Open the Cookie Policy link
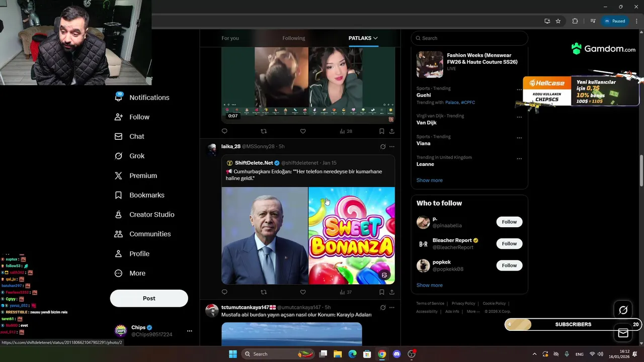 [494, 303]
